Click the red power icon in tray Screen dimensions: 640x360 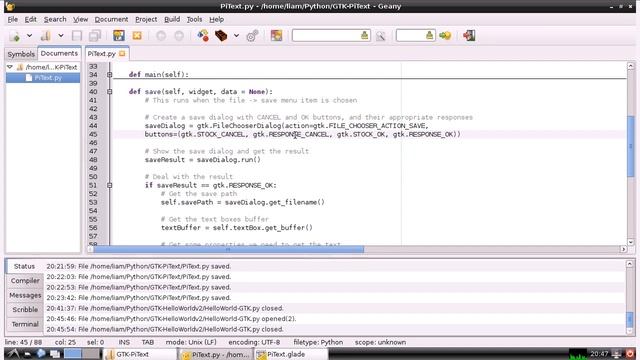point(630,354)
